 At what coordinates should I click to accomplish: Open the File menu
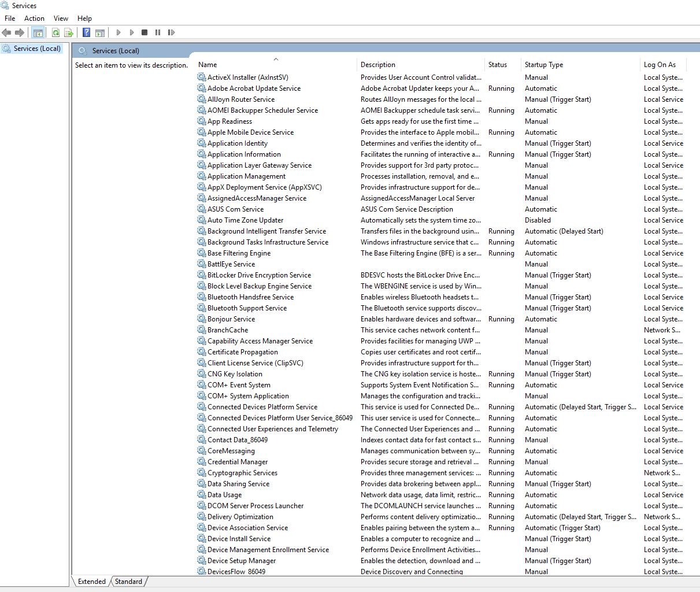(x=10, y=18)
